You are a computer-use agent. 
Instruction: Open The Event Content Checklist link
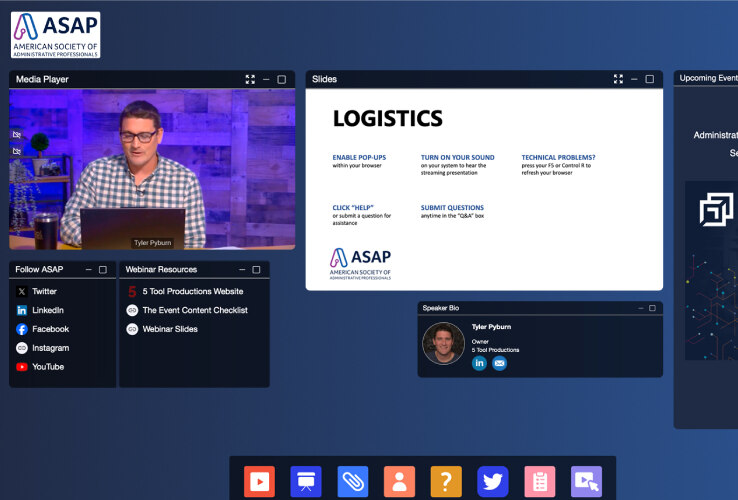tap(195, 310)
